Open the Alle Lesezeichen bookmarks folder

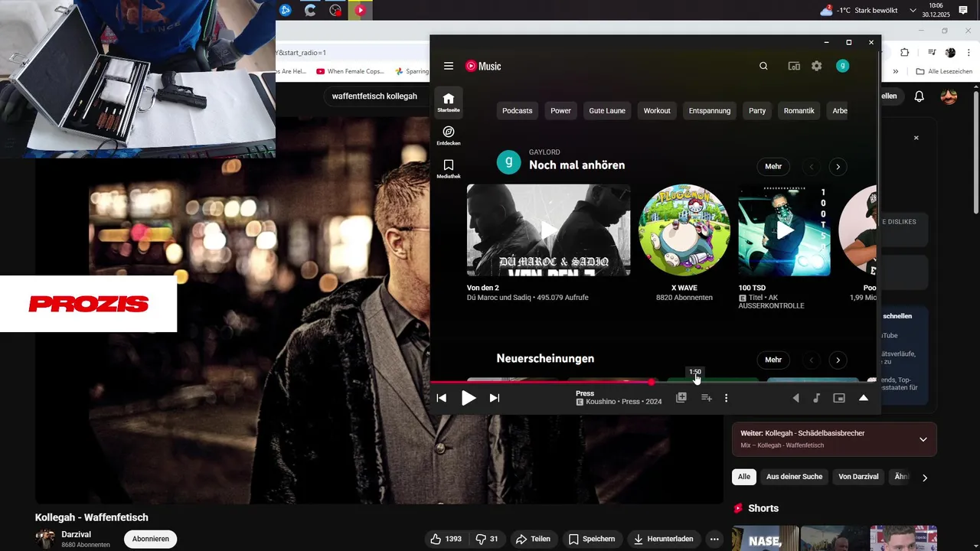pos(944,71)
